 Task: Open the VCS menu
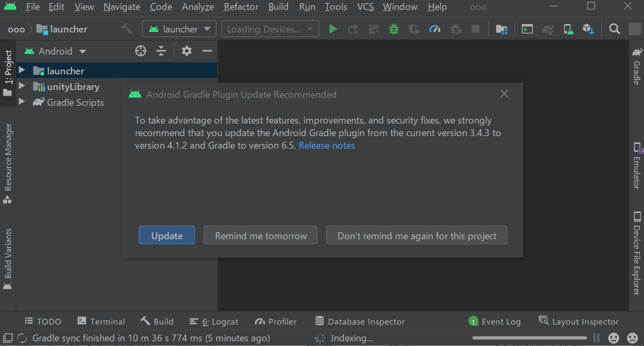(365, 7)
